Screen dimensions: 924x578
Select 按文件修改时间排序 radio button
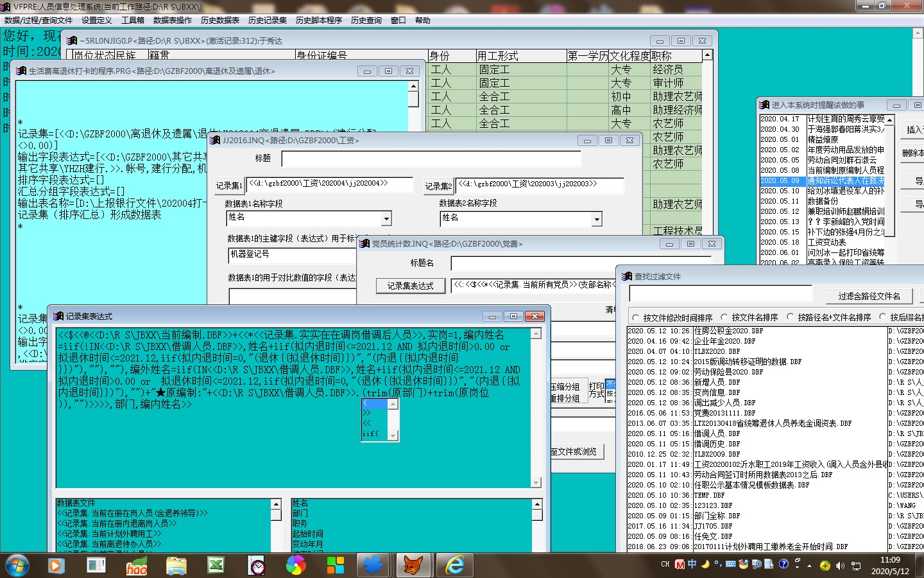tap(636, 317)
